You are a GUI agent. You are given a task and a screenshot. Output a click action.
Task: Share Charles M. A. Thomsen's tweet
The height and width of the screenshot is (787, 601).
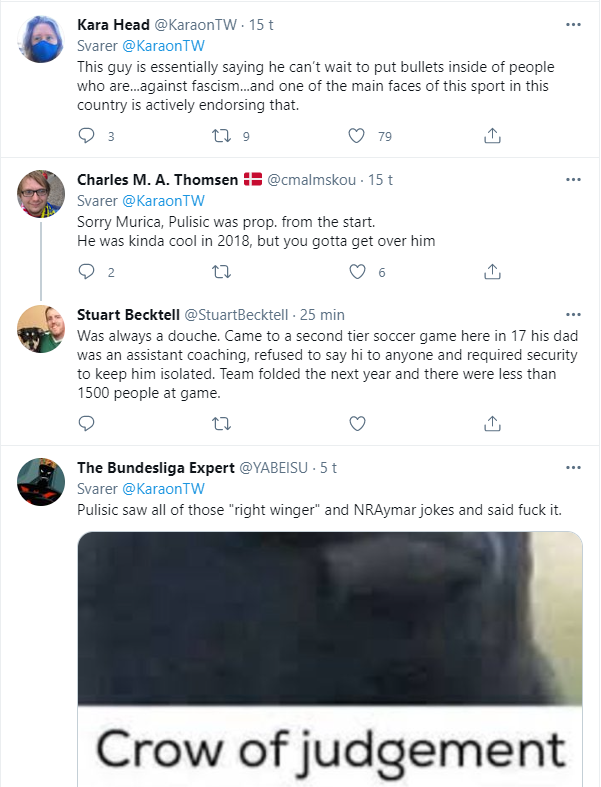click(492, 271)
